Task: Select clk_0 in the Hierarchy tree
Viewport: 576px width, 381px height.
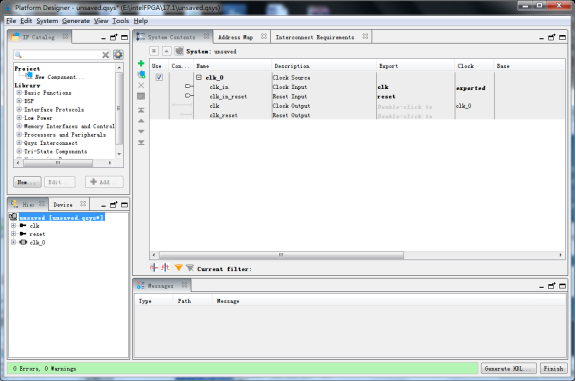Action: [37, 242]
